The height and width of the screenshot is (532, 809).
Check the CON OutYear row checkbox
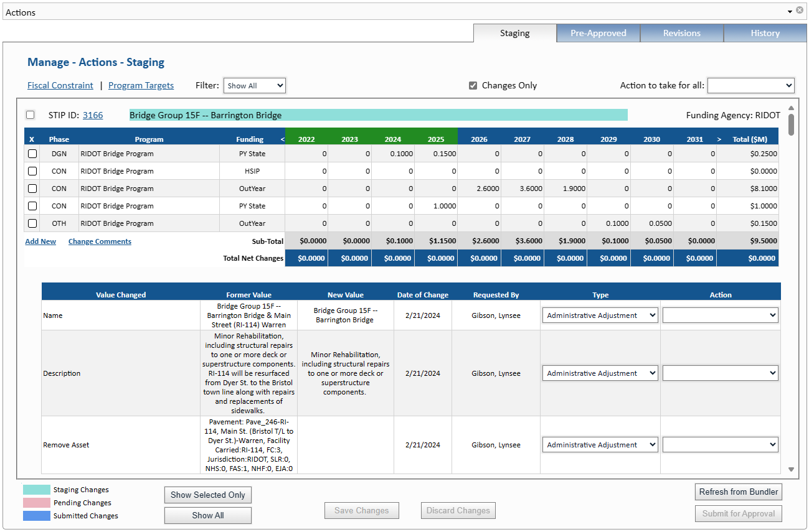click(32, 189)
